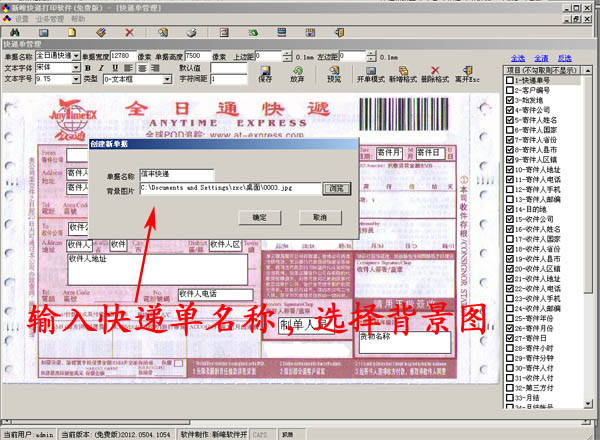Image resolution: width=600 pixels, height=440 pixels.
Task: Uncheck the 4-寄件公司 checkbox
Action: pos(510,110)
